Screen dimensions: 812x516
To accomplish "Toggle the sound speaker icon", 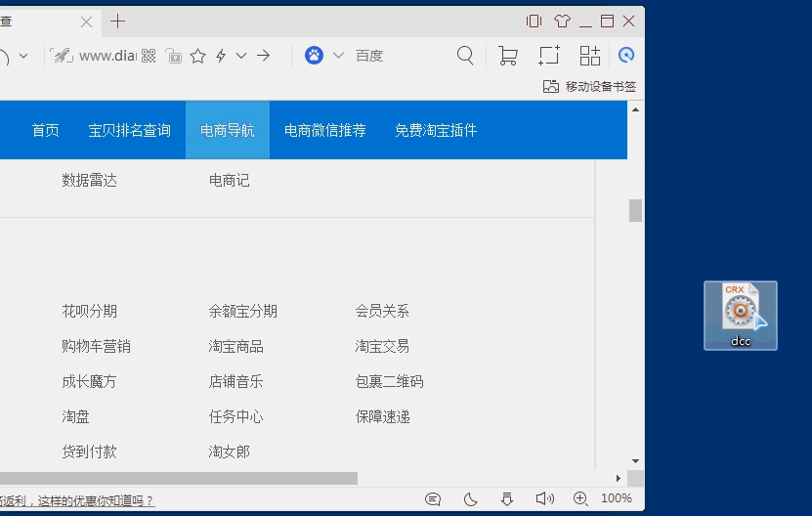I will 545,498.
